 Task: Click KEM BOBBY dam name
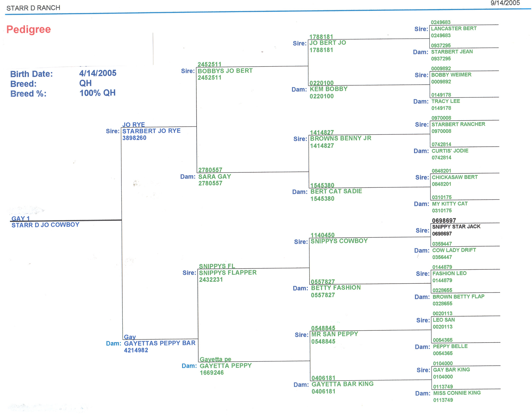pos(329,89)
